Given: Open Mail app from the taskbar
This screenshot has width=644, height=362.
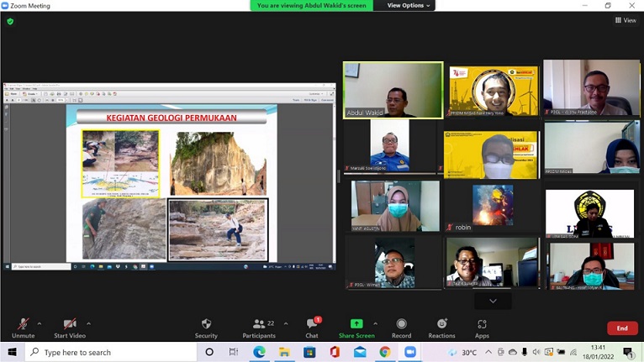Looking at the screenshot, I should pos(360,352).
